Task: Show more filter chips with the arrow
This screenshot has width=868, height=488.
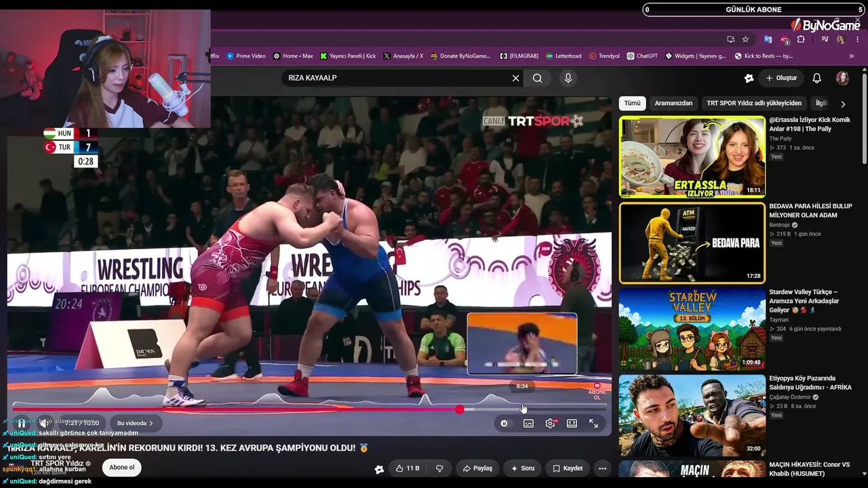Action: coord(843,104)
